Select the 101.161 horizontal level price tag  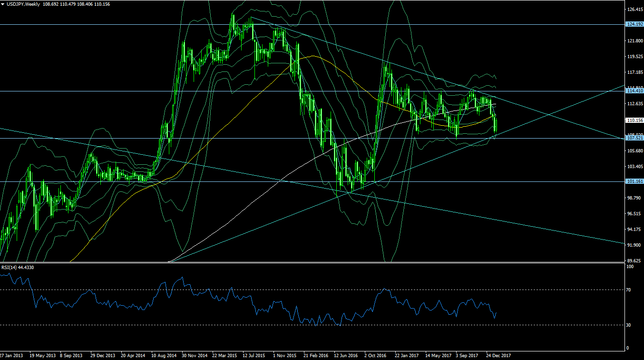click(635, 181)
